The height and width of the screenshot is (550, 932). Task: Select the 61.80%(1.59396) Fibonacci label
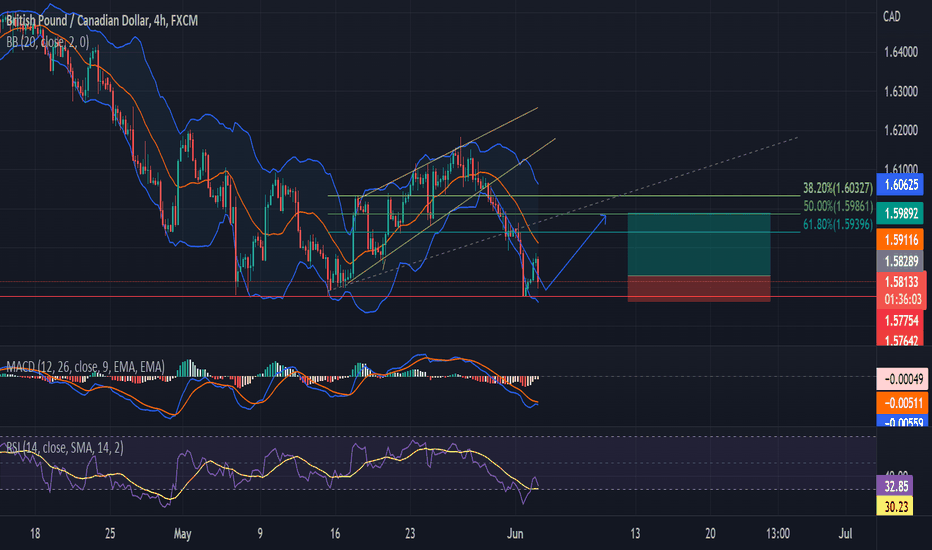[838, 224]
